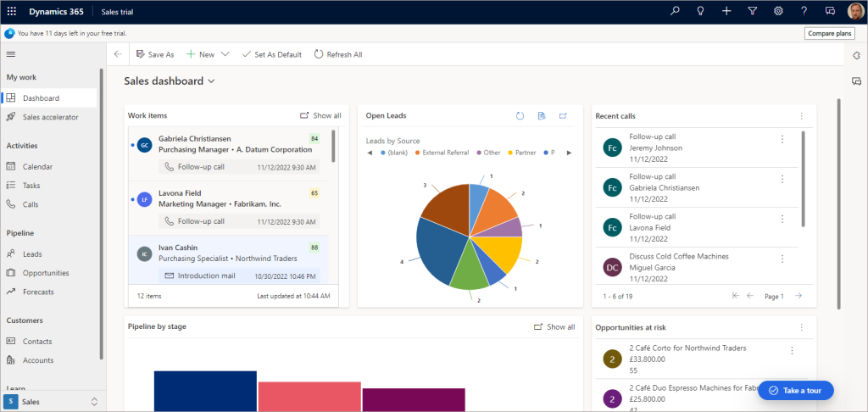
Task: Click Show all in Pipeline by stage
Action: [554, 327]
